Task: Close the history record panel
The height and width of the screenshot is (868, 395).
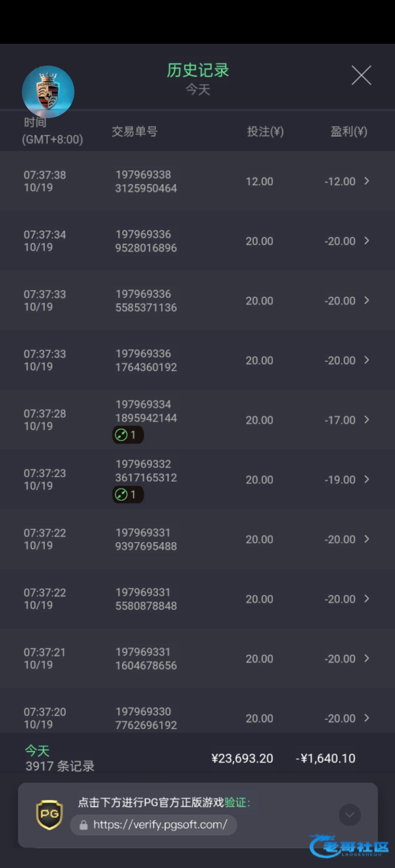Action: (361, 75)
